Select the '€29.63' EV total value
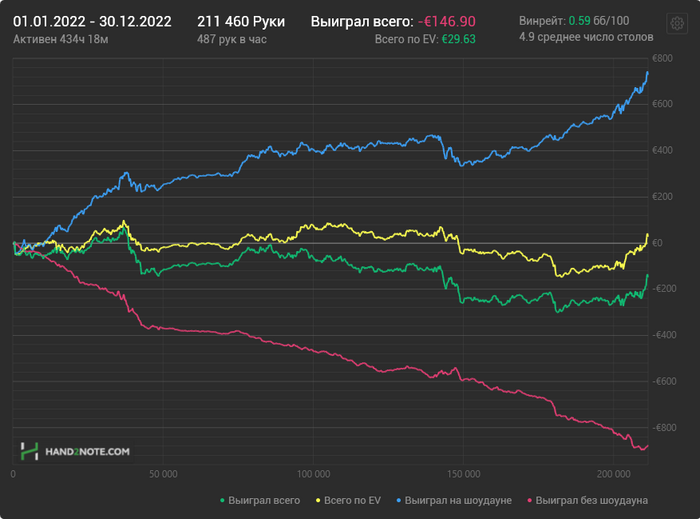700x519 pixels. click(x=458, y=39)
